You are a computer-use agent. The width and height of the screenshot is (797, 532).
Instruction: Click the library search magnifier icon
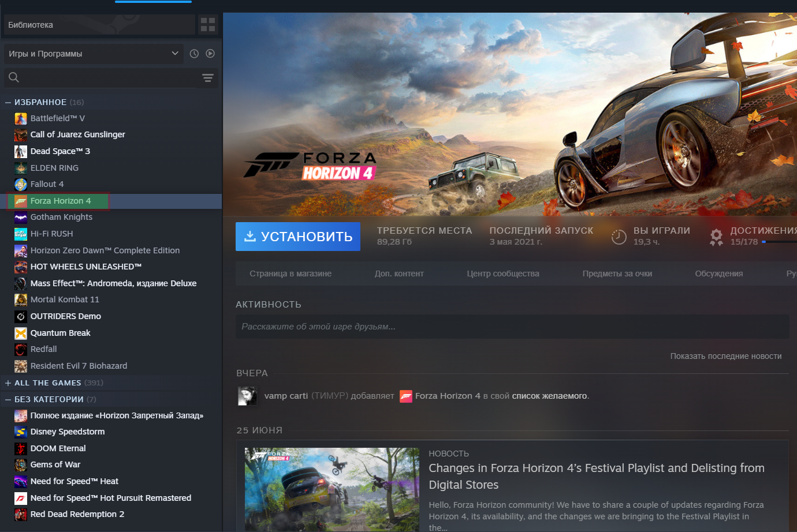point(14,77)
